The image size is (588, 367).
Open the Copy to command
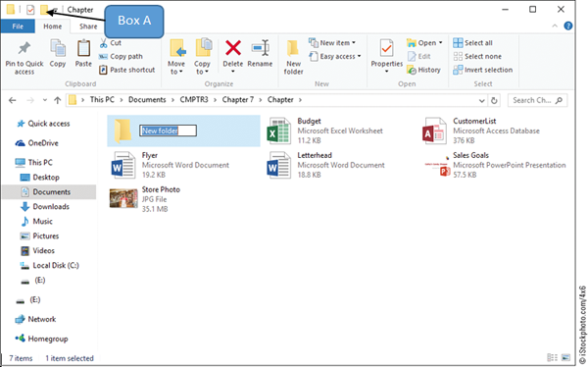pyautogui.click(x=202, y=56)
